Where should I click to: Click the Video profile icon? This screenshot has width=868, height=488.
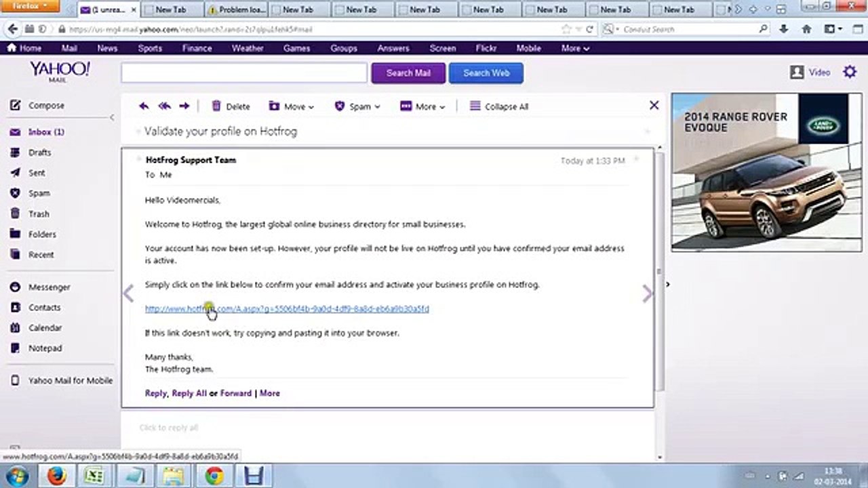[797, 72]
